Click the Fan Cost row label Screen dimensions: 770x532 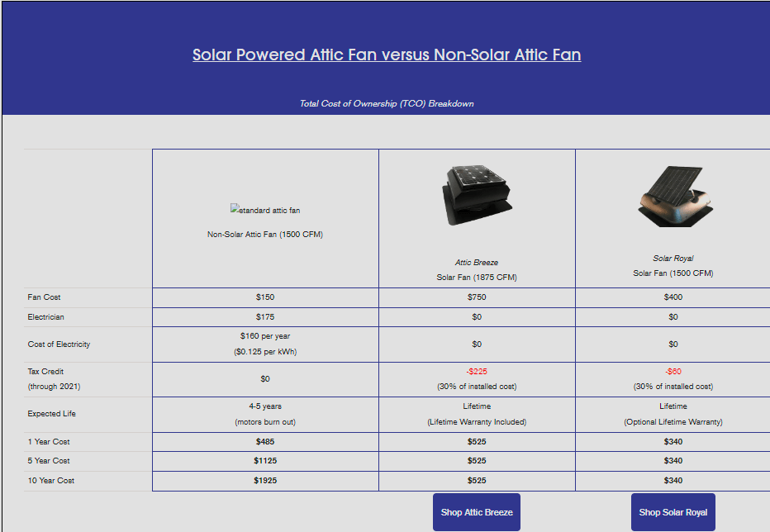(44, 297)
